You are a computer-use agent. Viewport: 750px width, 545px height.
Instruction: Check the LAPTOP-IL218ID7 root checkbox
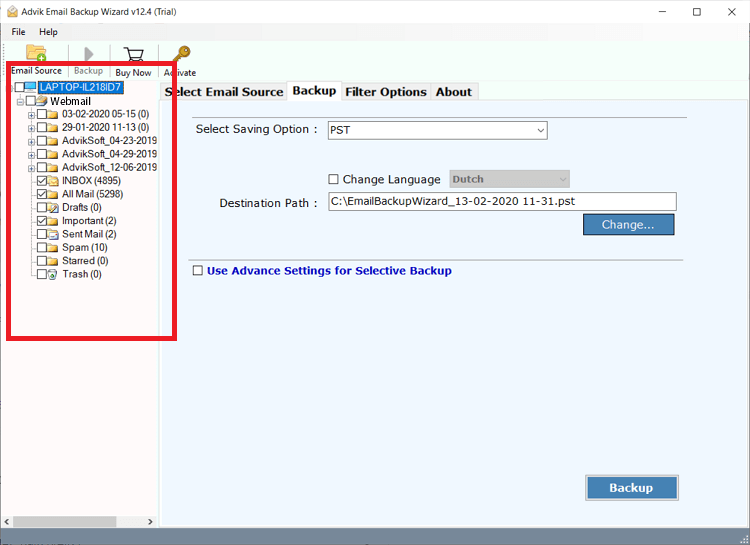pyautogui.click(x=19, y=87)
